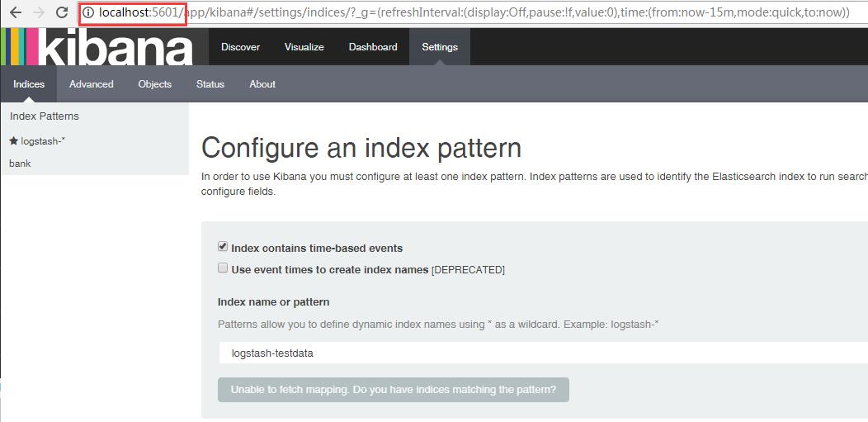Open the About sub-tab
Screen dimensions: 868x422
click(262, 84)
